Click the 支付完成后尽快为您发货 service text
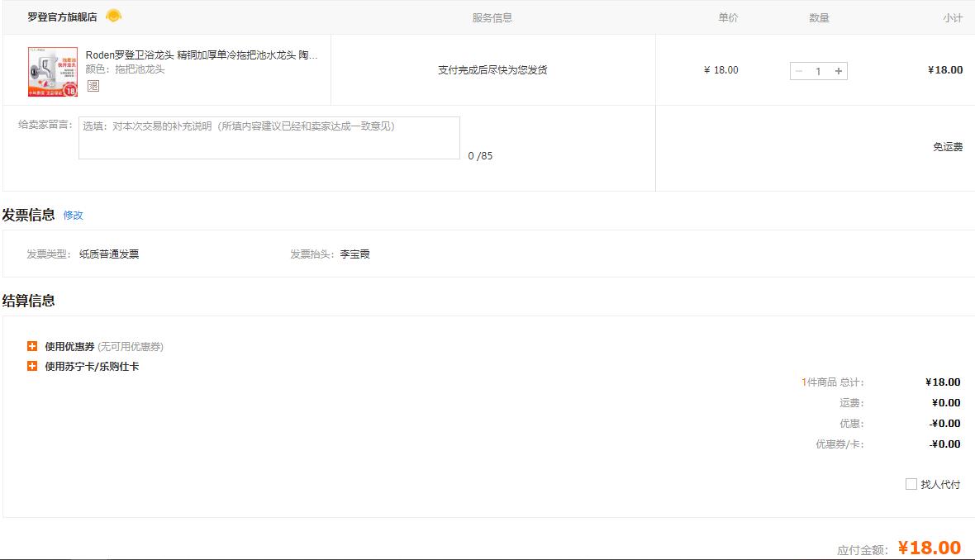Viewport: 975px width, 560px height. point(492,69)
